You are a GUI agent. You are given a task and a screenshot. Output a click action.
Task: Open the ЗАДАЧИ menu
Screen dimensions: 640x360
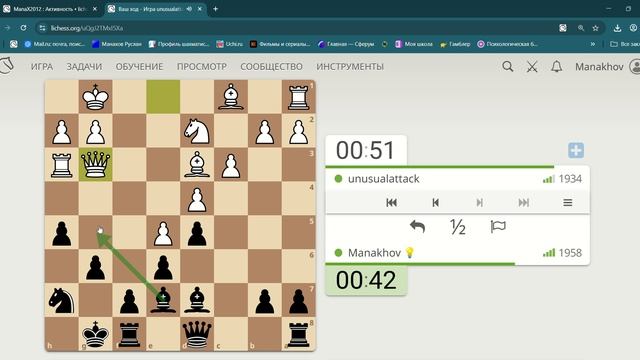(x=84, y=67)
